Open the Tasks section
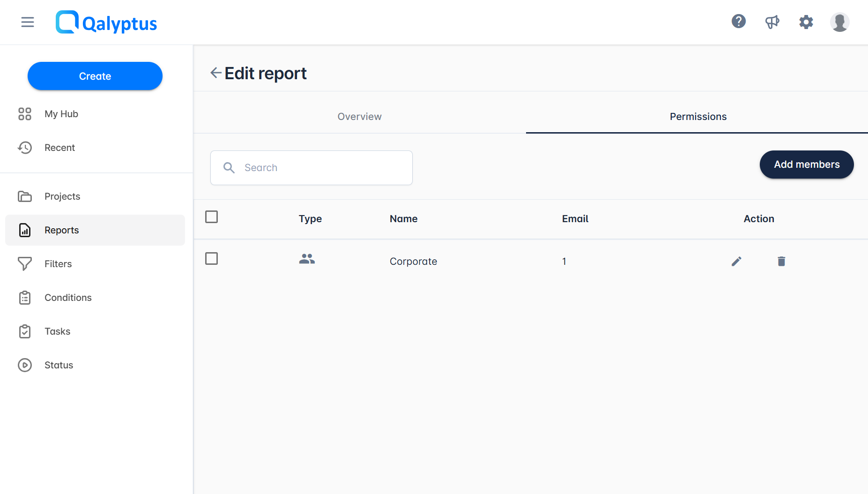868x494 pixels. coord(57,331)
